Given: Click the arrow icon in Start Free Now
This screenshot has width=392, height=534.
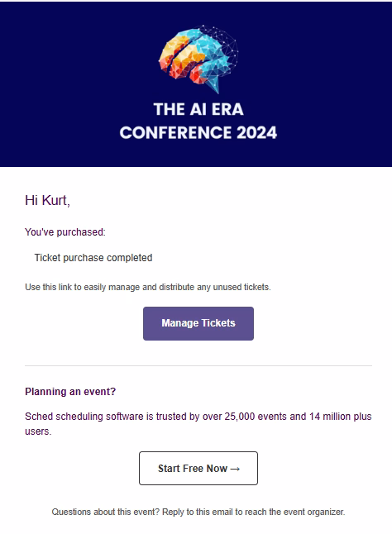Looking at the screenshot, I should click(235, 469).
